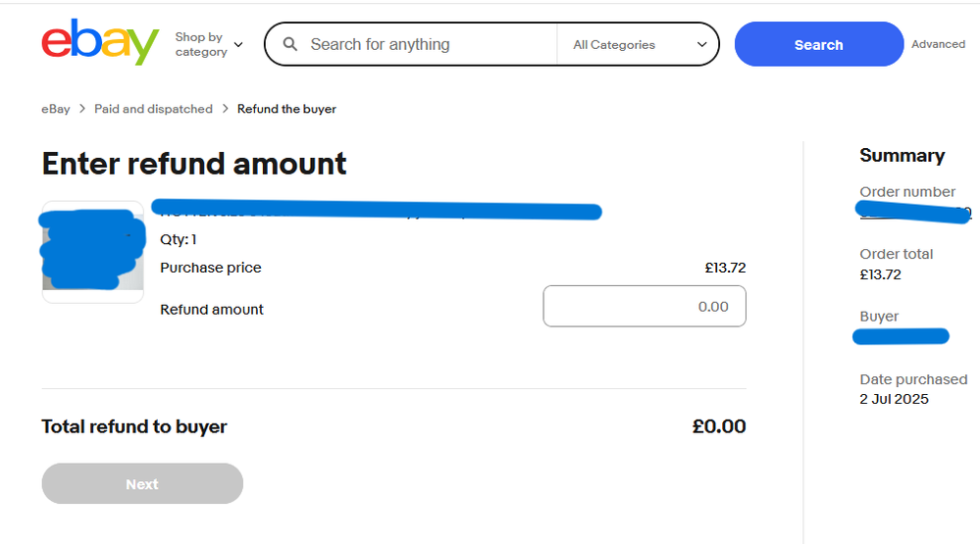
Task: Click the eBay logo
Action: point(100,42)
